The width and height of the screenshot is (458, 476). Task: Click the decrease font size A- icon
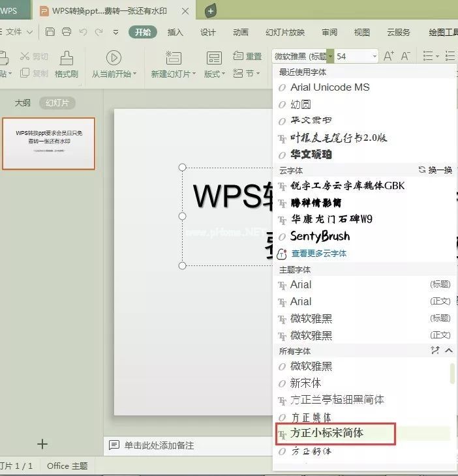pyautogui.click(x=405, y=56)
